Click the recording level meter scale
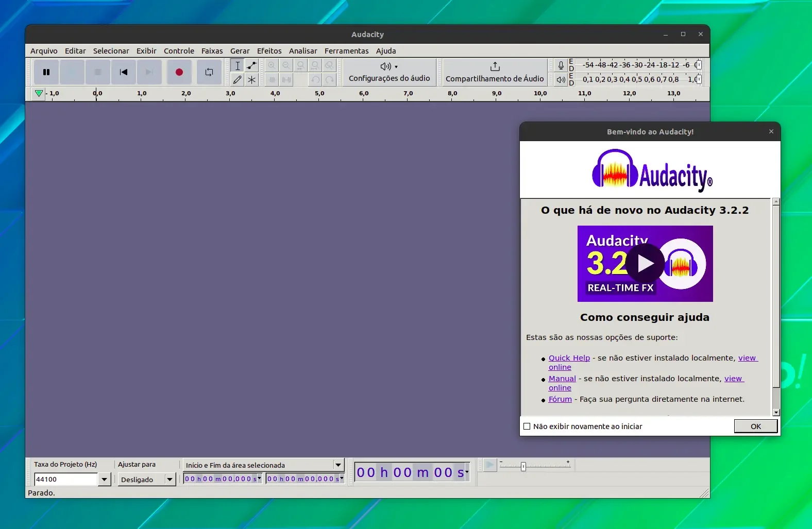This screenshot has height=529, width=812. click(x=638, y=65)
